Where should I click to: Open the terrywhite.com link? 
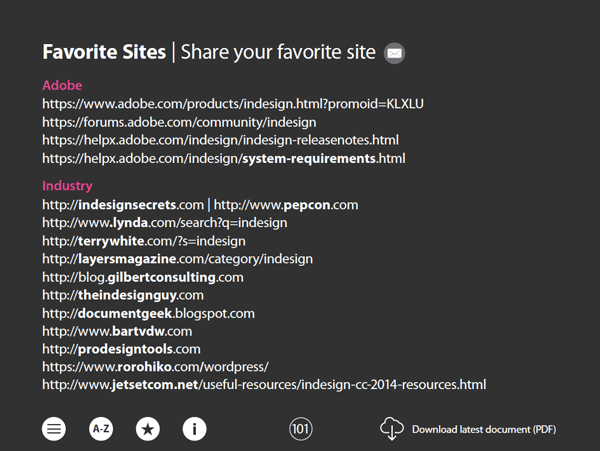click(x=144, y=241)
